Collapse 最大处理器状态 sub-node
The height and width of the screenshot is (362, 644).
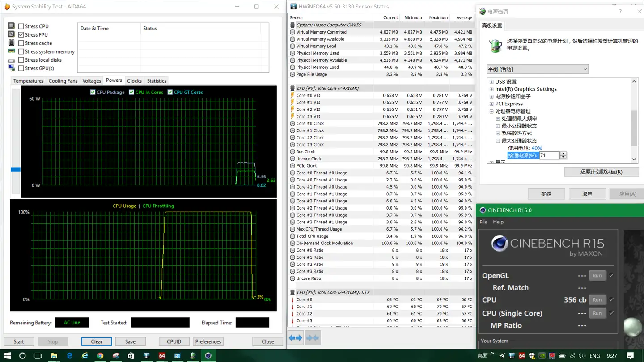coord(498,141)
